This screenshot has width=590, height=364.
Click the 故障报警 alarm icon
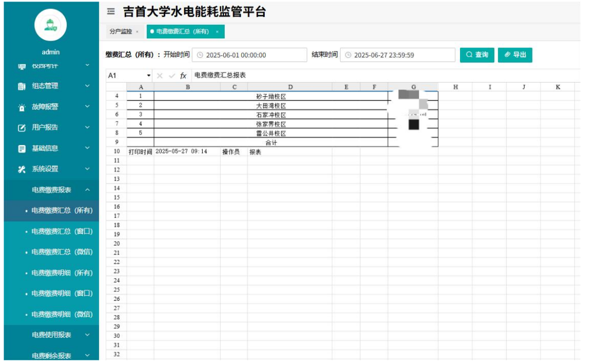(x=22, y=107)
